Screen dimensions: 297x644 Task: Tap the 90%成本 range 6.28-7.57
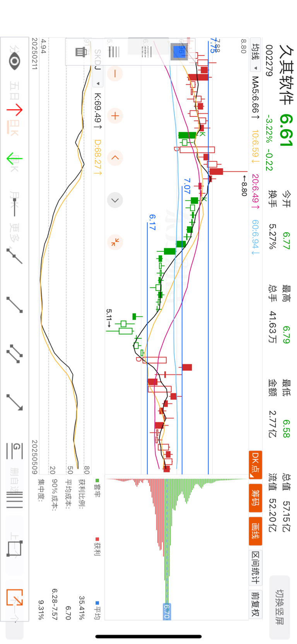(x=55, y=604)
